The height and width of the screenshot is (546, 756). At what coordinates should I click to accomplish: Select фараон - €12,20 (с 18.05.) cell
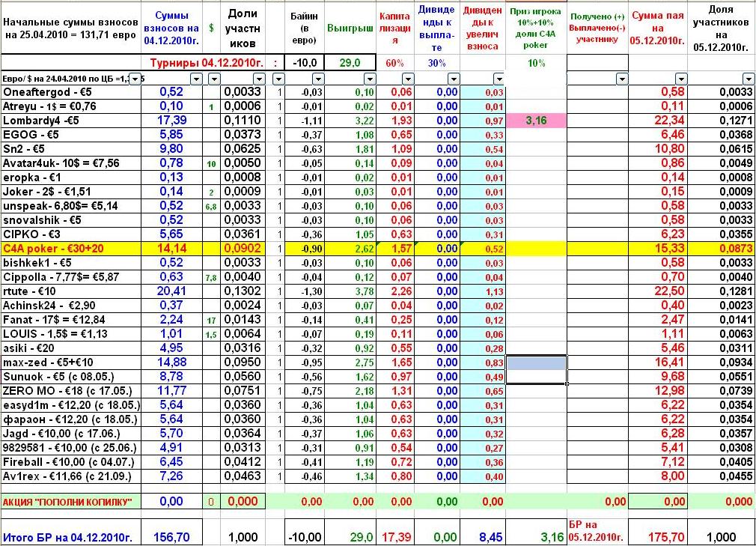pyautogui.click(x=71, y=419)
